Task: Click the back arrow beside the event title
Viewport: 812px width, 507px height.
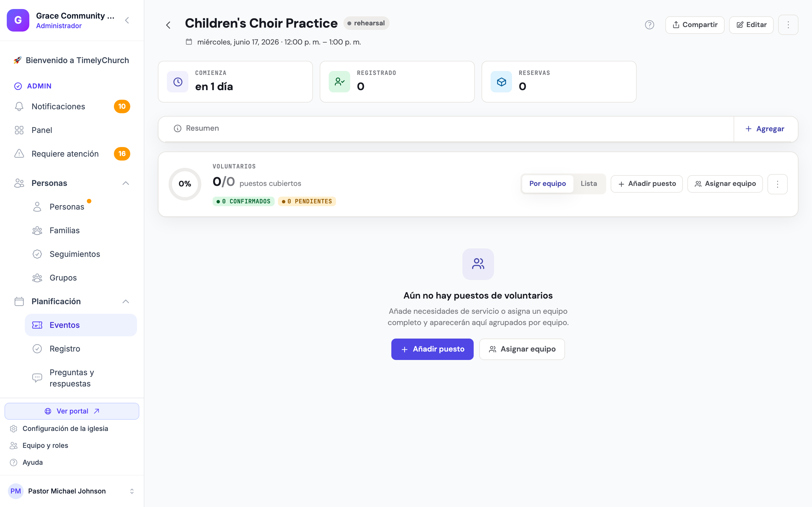Action: [x=168, y=25]
